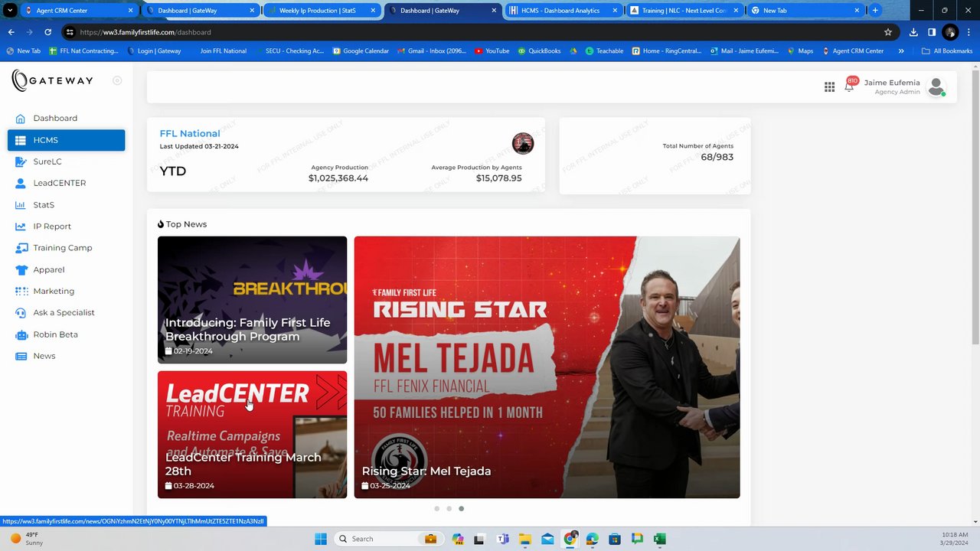Open Gmail Inbox bookmark
980x551 pixels.
click(x=432, y=51)
